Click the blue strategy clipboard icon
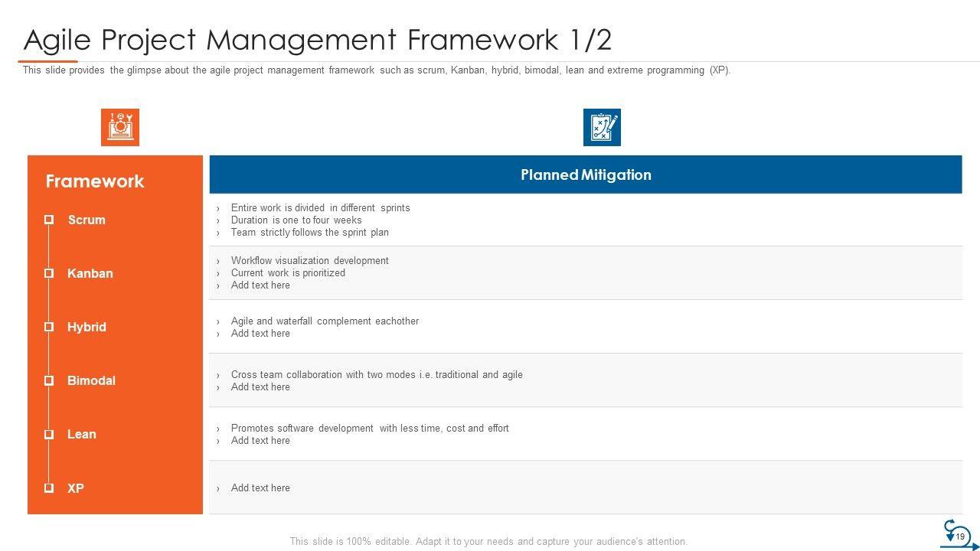980x551 pixels. pos(602,127)
